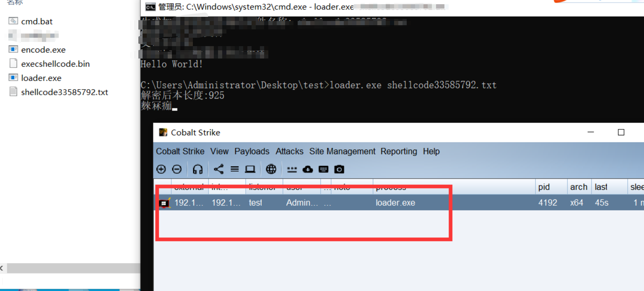This screenshot has width=644, height=291.
Task: Click the loader.exe command line in cmd
Action: (318, 85)
